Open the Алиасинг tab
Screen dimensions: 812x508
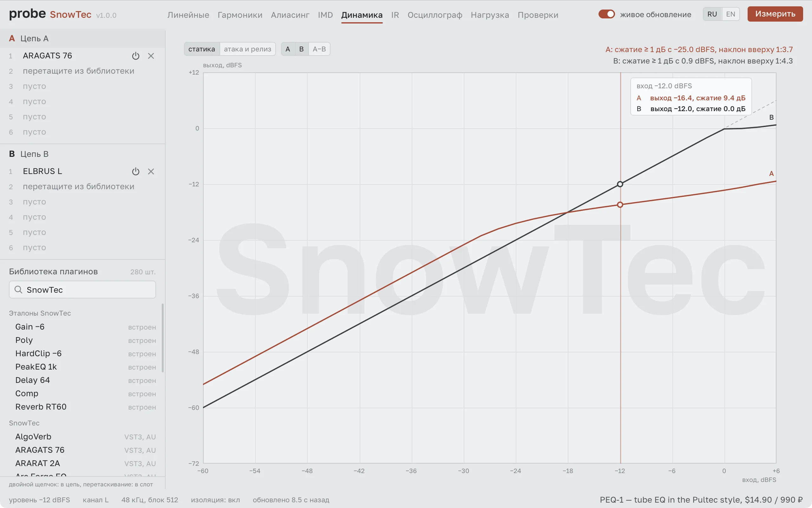[290, 15]
